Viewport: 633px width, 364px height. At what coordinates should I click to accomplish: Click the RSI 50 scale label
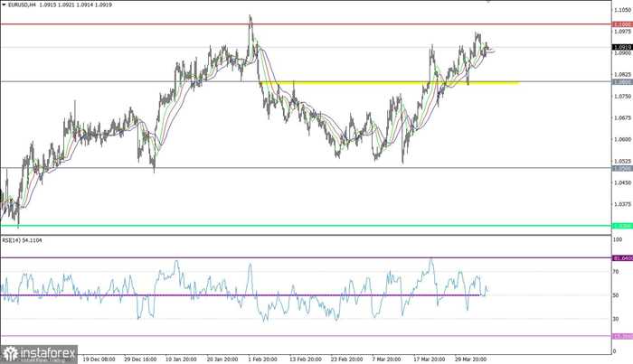(616, 295)
